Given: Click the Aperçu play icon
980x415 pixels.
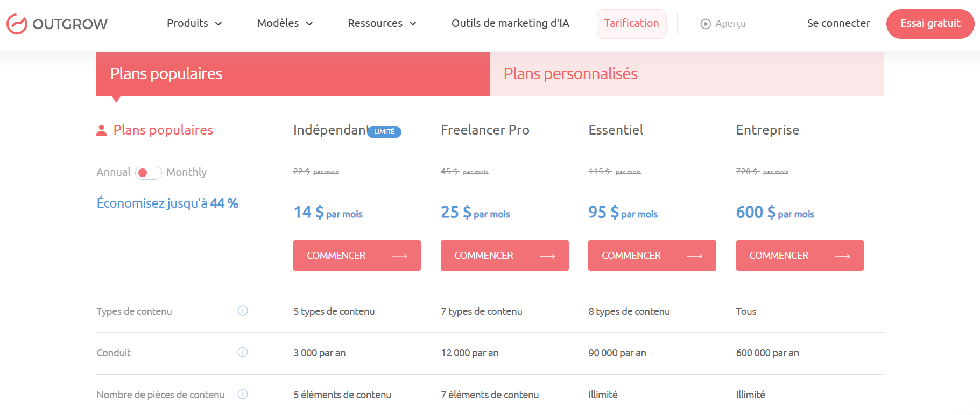Looking at the screenshot, I should (x=706, y=24).
